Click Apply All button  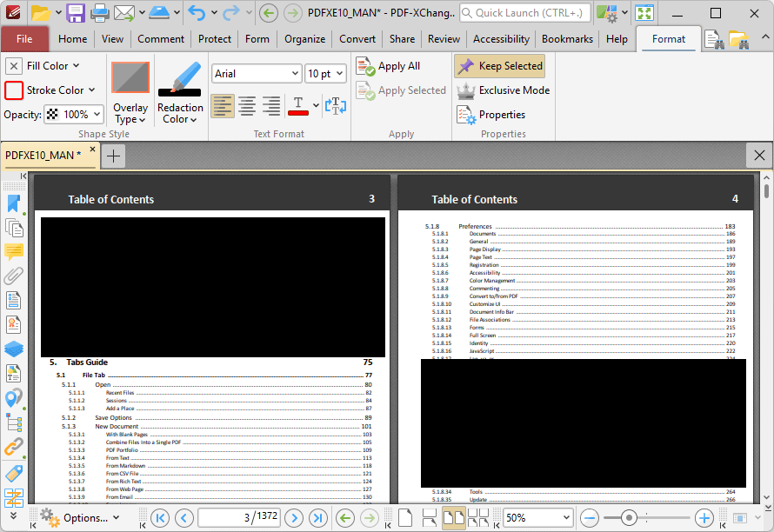pyautogui.click(x=388, y=66)
